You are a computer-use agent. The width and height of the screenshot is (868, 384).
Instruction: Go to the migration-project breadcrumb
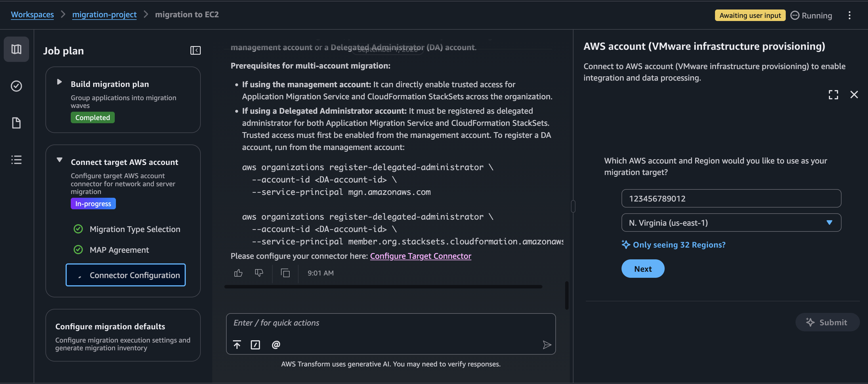tap(104, 14)
